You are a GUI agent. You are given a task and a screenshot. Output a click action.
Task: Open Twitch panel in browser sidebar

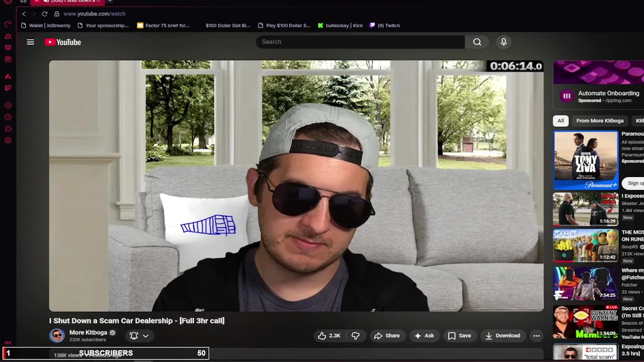pos(8,87)
